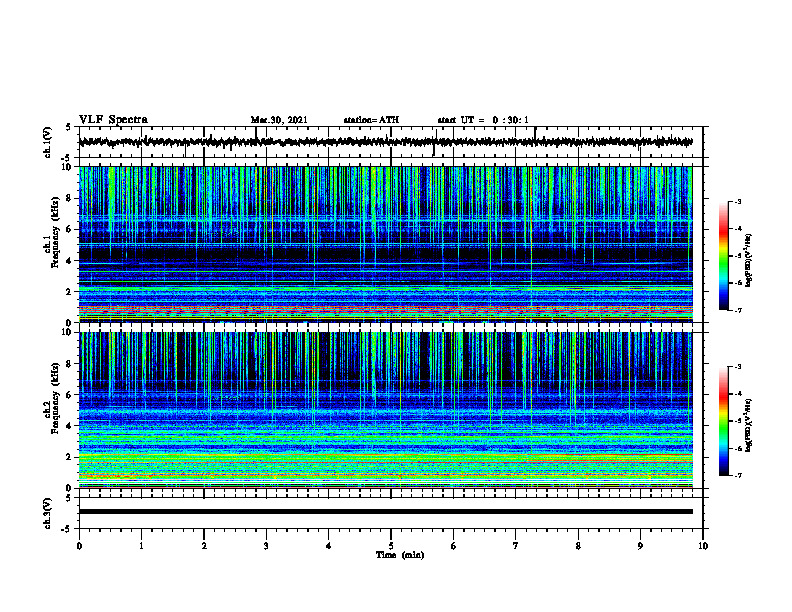Select the date text "Mar.30, 2021"
Image resolution: width=792 pixels, height=612 pixels.
pos(279,120)
